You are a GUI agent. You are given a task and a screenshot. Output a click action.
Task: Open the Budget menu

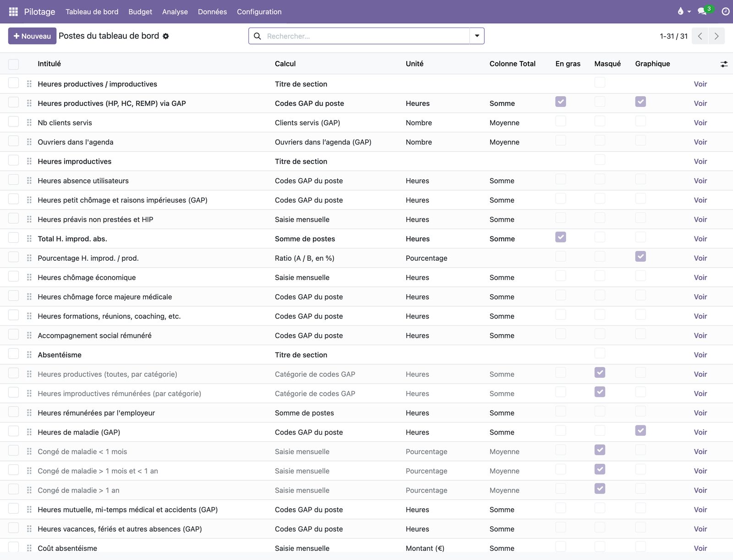click(140, 12)
